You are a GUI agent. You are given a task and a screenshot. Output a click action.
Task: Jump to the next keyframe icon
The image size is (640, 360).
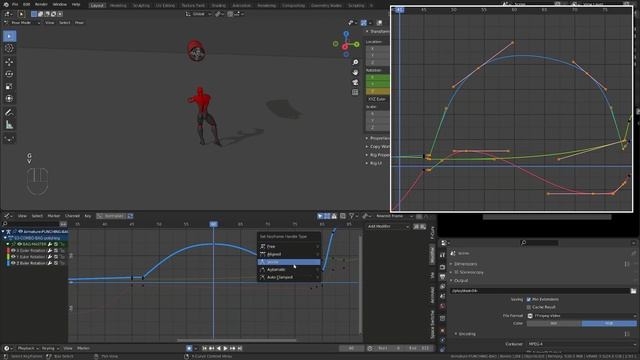(233, 348)
